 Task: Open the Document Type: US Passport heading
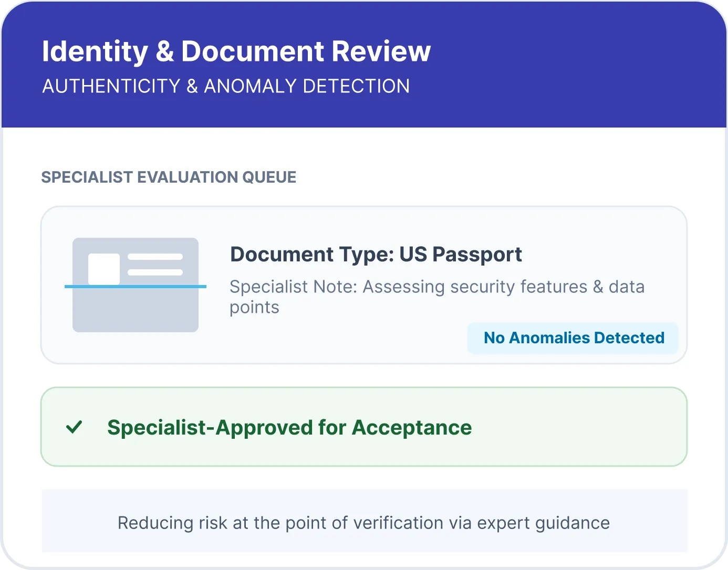pyautogui.click(x=376, y=255)
